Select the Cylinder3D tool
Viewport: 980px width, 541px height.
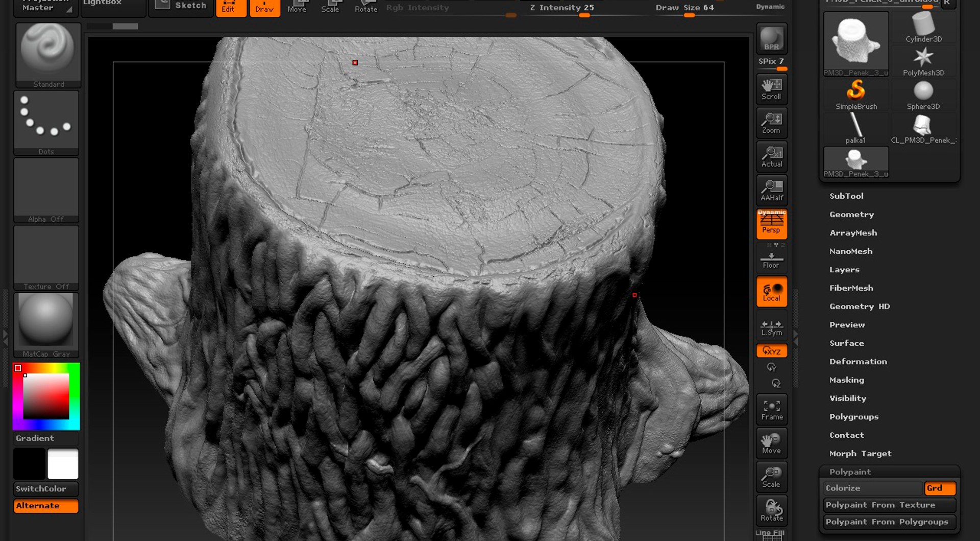pos(923,28)
